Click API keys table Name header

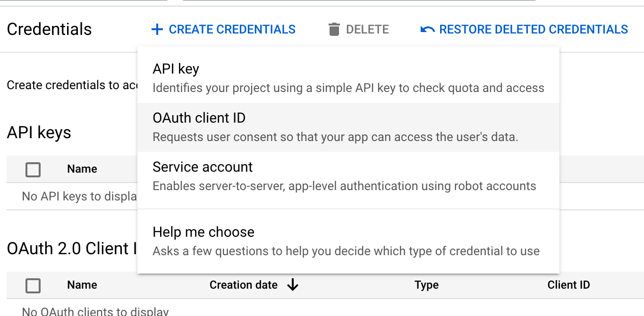coord(82,169)
